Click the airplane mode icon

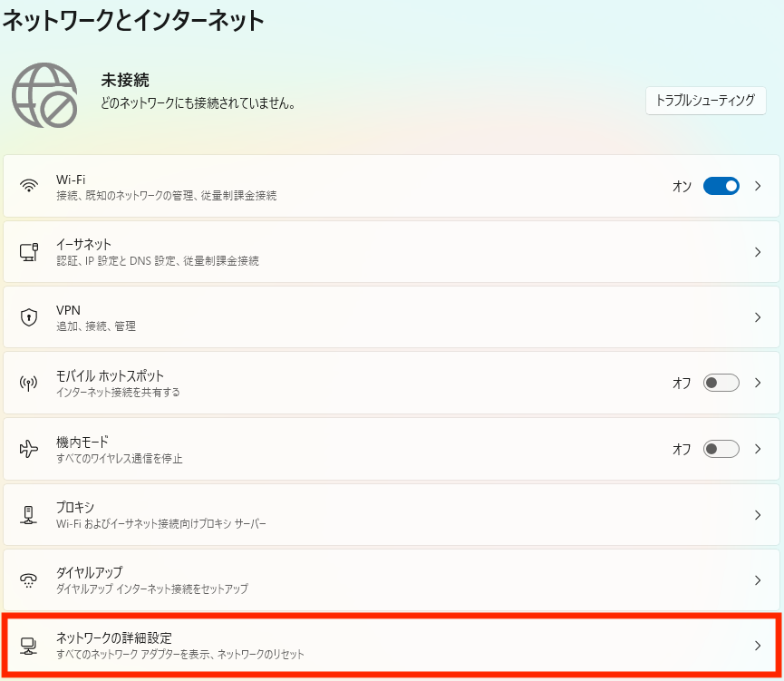coord(29,449)
